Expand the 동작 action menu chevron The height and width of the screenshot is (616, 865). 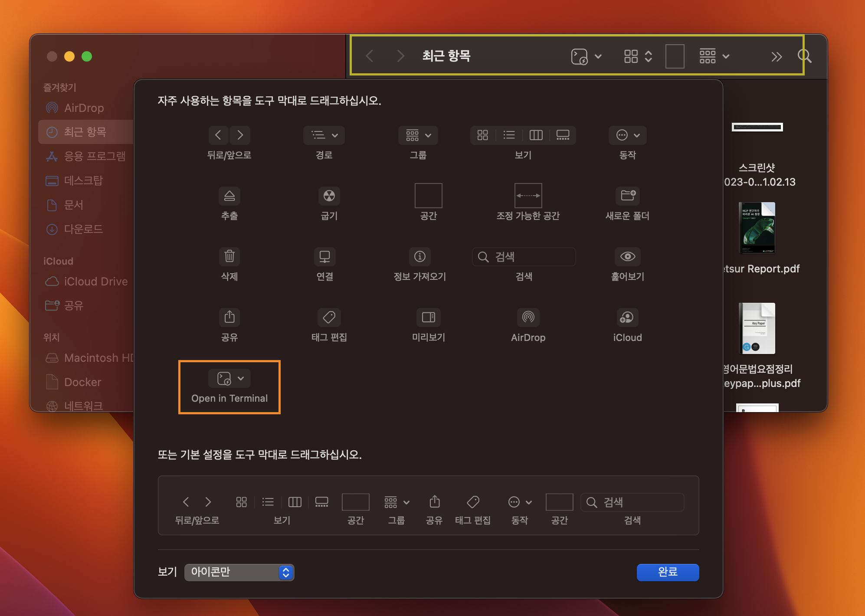(x=636, y=135)
